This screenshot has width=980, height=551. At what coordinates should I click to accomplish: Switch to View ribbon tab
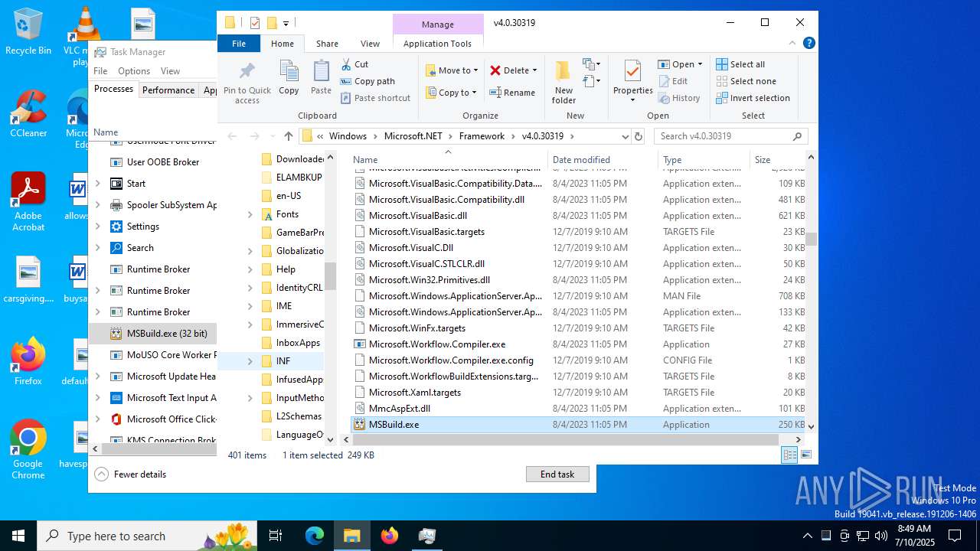(x=370, y=44)
